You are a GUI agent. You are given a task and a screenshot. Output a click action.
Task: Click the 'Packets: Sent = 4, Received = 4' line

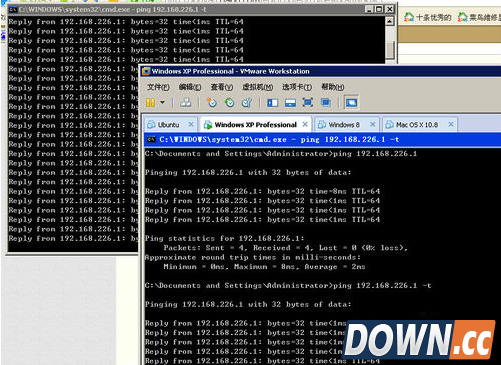point(286,248)
